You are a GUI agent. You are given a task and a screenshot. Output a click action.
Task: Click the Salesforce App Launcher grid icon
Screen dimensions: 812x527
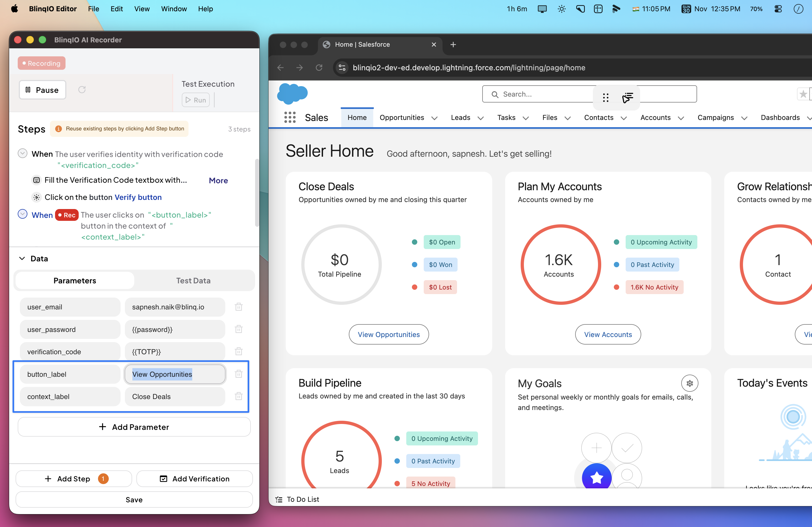(x=290, y=118)
